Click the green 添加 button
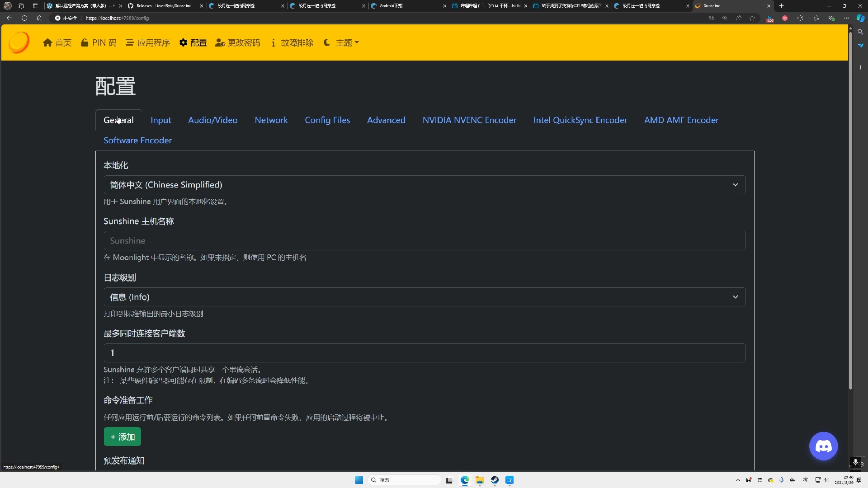Viewport: 868px width, 488px height. point(123,437)
